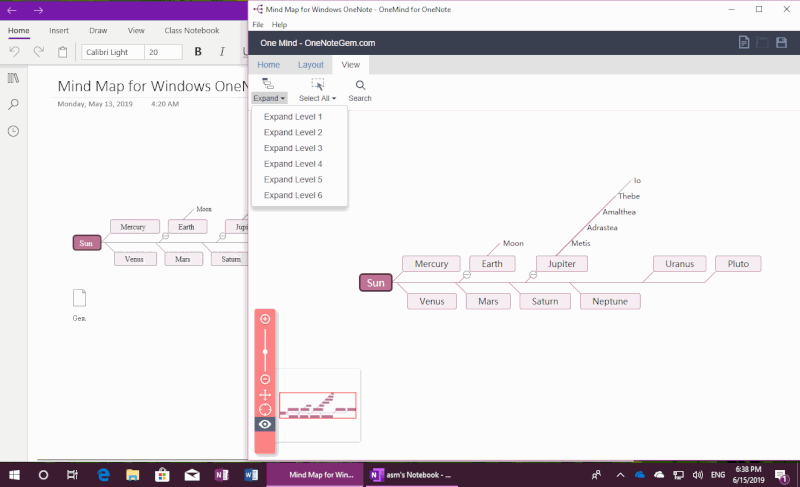
Task: Select the Pluto node
Action: point(738,264)
